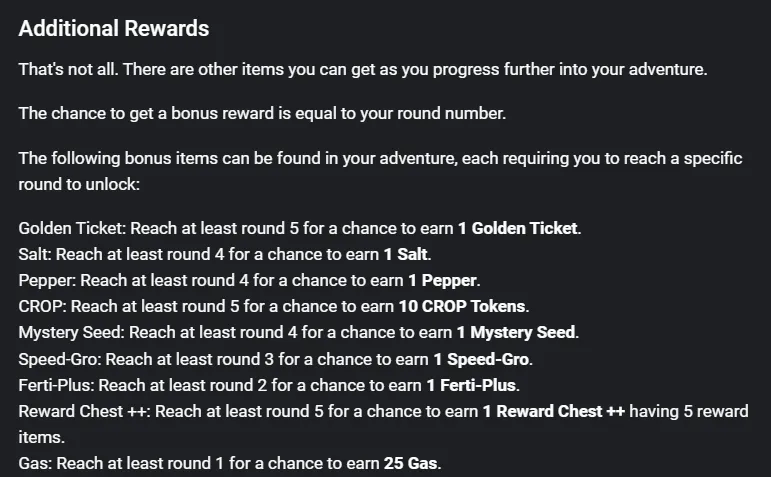Click the bold 1 Ferti-Plus text
This screenshot has width=771, height=477.
pos(471,385)
